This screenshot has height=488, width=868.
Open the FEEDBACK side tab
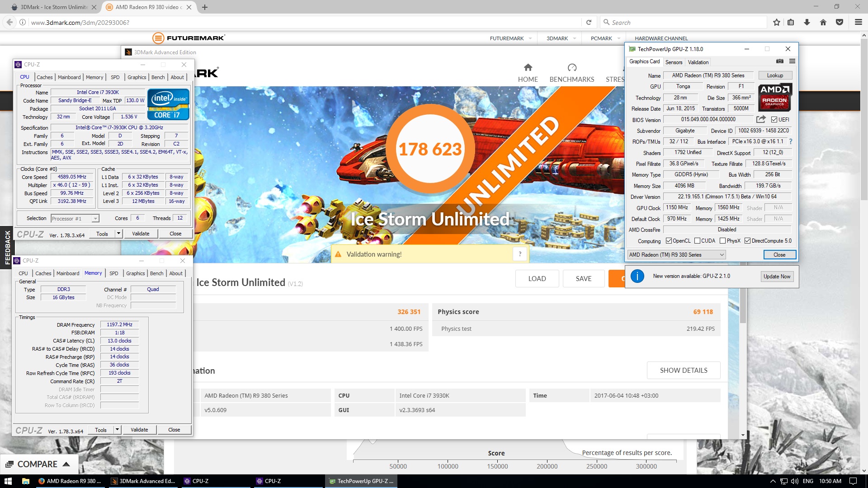[7, 247]
